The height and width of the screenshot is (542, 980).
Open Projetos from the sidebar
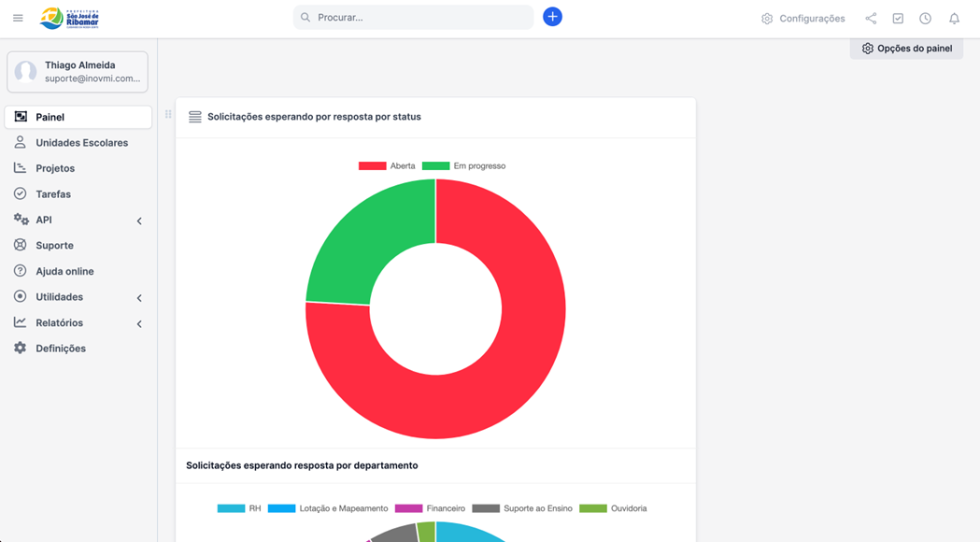(x=55, y=168)
